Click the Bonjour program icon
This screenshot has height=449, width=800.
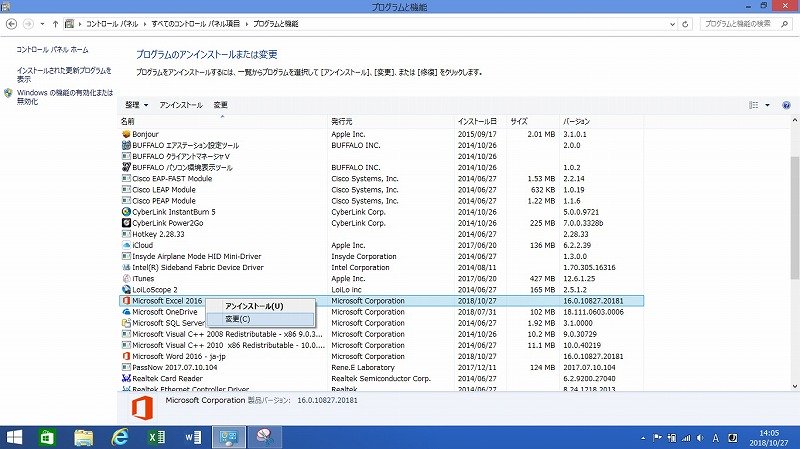[x=126, y=134]
